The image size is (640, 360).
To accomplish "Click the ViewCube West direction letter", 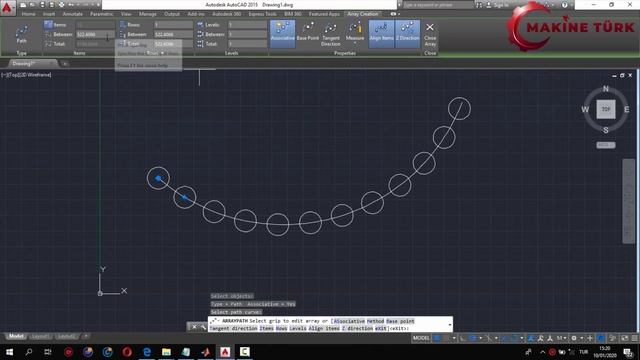I will [x=585, y=109].
